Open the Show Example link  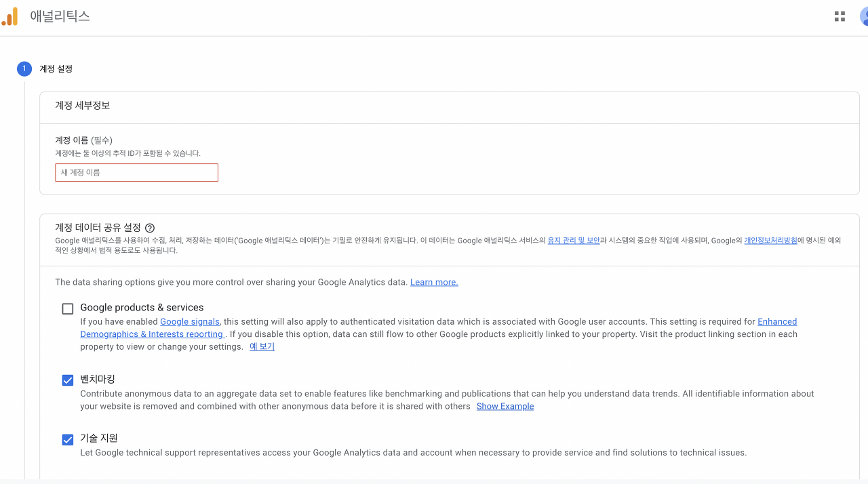tap(505, 406)
